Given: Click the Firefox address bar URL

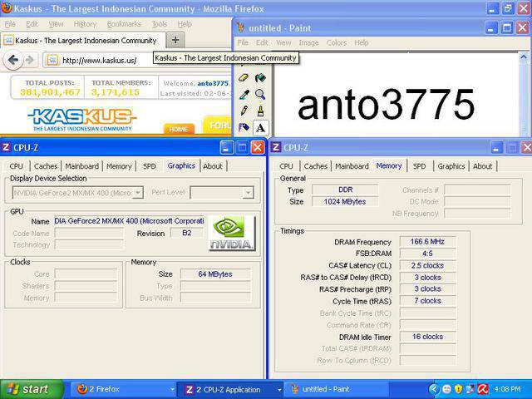Looking at the screenshot, I should (x=100, y=61).
